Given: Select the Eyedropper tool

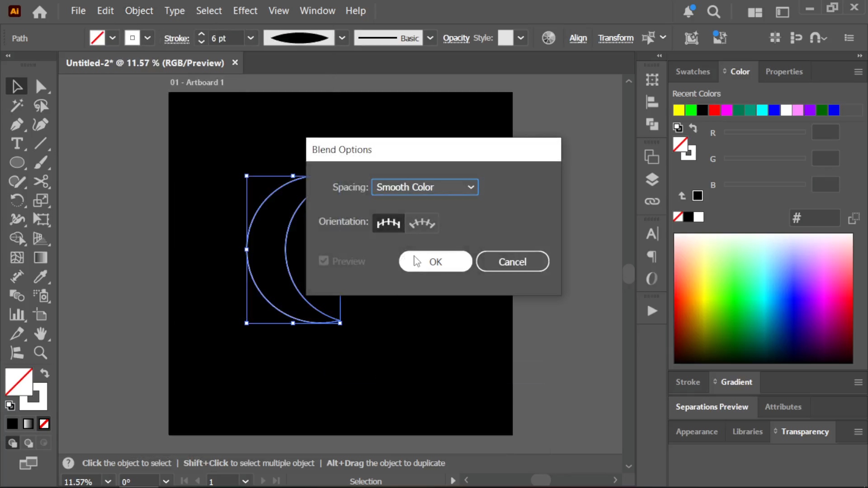Looking at the screenshot, I should 41,277.
